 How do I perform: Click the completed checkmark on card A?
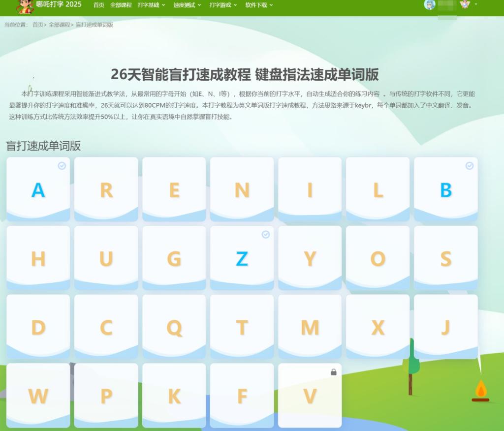pyautogui.click(x=62, y=166)
